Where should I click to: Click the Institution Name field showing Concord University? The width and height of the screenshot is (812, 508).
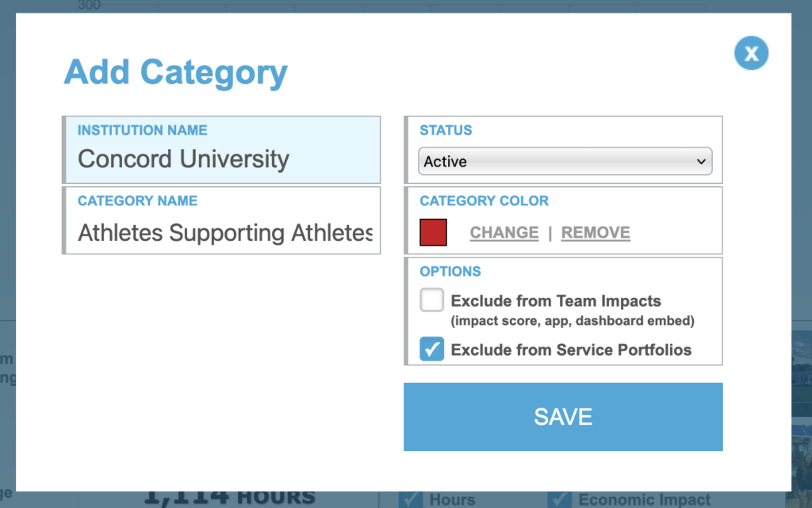click(x=222, y=159)
